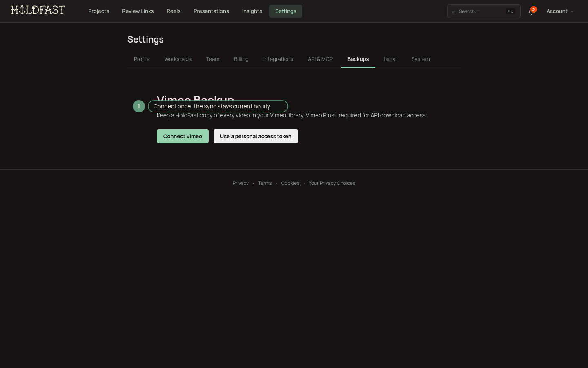Open the Reels section
The height and width of the screenshot is (368, 588).
click(x=174, y=11)
